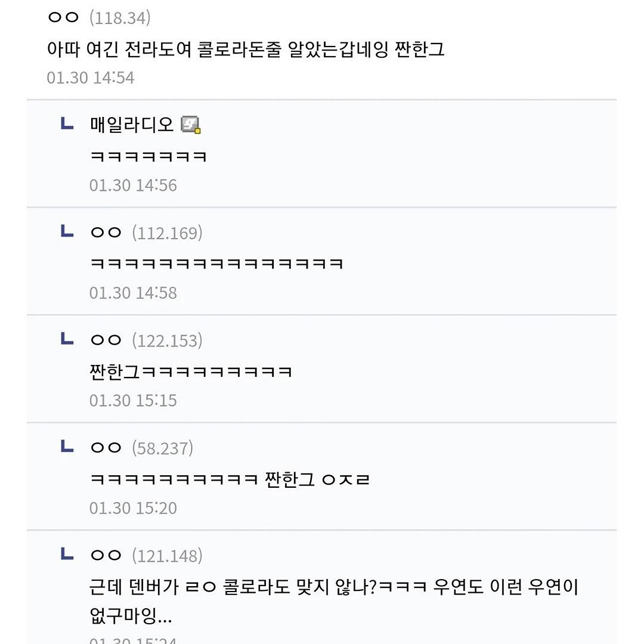Click the reply 짠한그ㅋㅋㅋㅋㅋㅋㅋㅋㅋ
The width and height of the screenshot is (644, 644).
point(191,371)
